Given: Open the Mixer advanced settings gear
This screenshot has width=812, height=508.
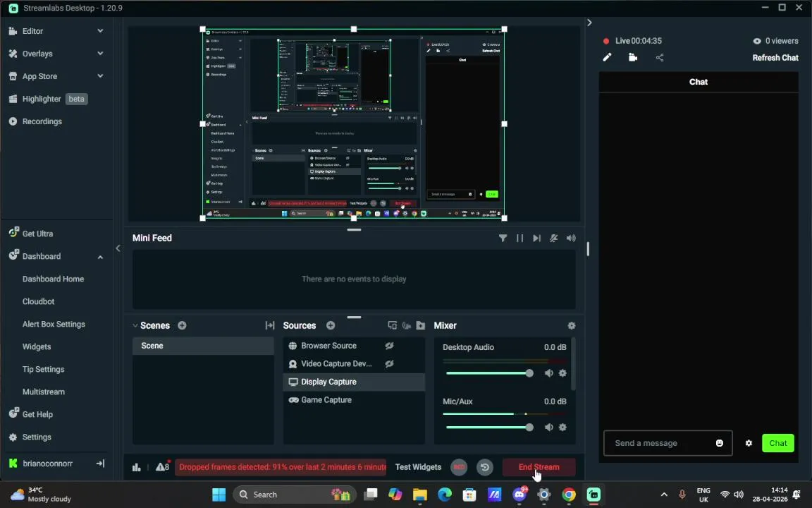Looking at the screenshot, I should click(x=571, y=325).
